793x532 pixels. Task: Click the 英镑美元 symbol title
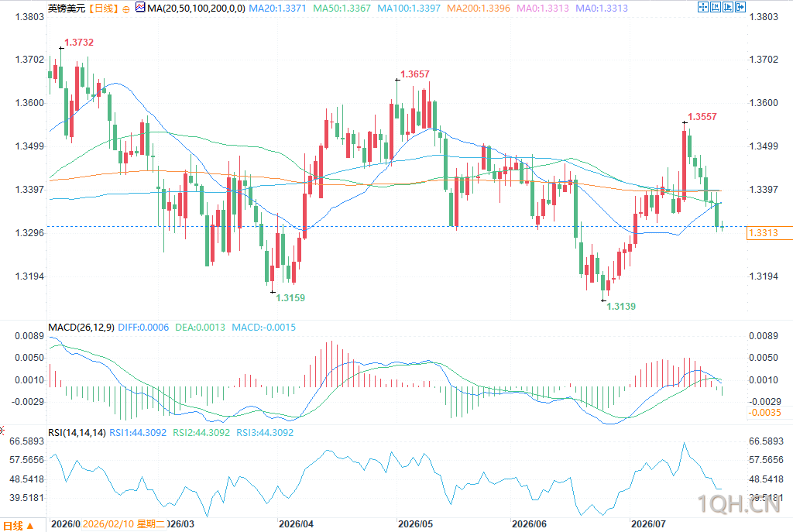point(67,9)
